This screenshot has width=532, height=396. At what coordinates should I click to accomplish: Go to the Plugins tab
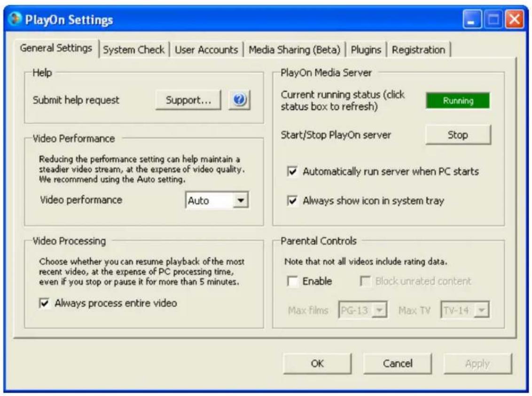pos(366,49)
